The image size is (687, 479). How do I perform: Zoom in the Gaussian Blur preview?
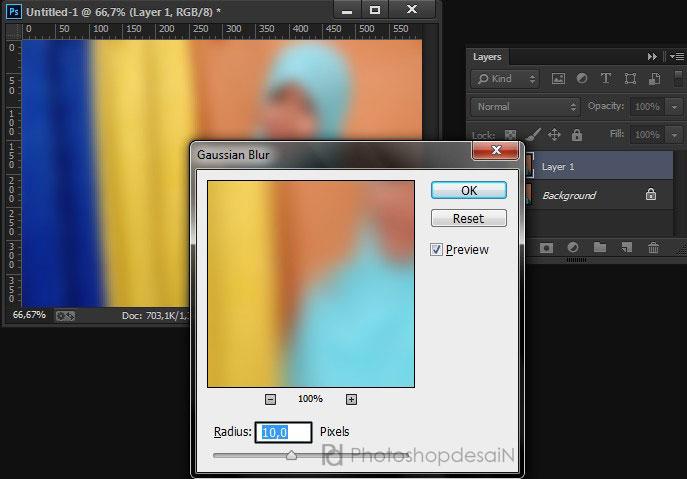click(351, 399)
